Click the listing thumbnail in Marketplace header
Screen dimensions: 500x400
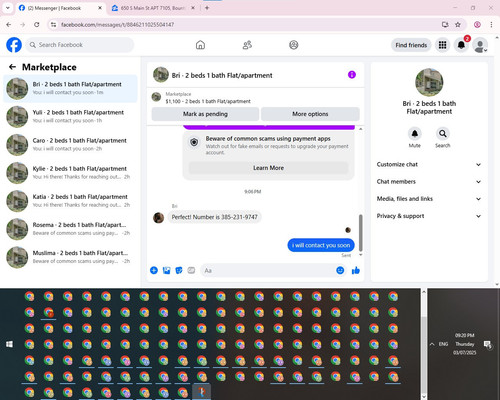tap(156, 97)
